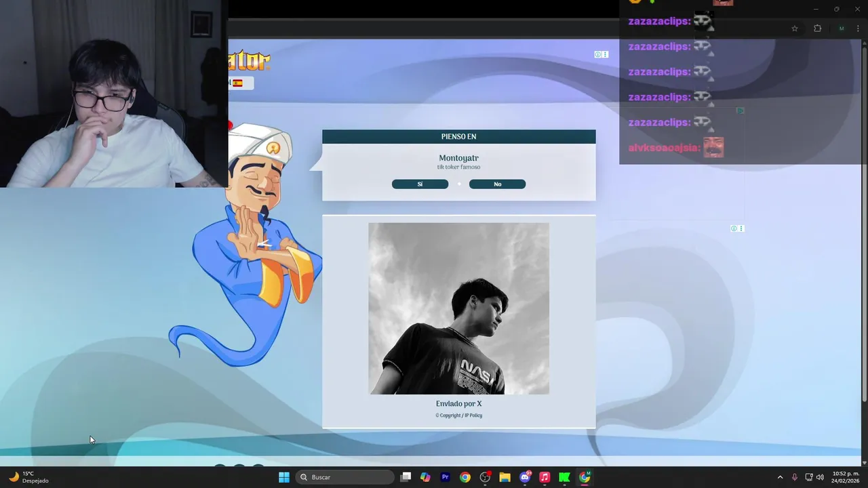868x488 pixels.
Task: Open File Explorer from the taskbar
Action: tap(505, 477)
